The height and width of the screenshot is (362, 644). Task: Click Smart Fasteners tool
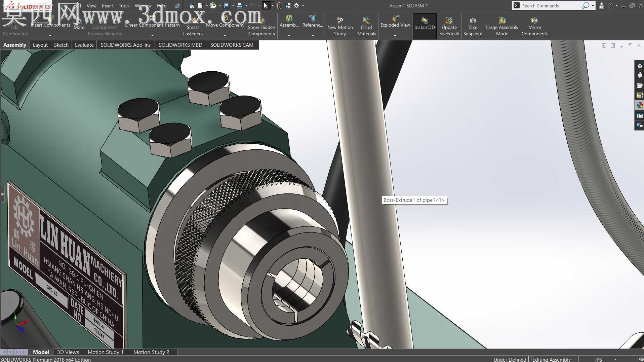[x=193, y=27]
